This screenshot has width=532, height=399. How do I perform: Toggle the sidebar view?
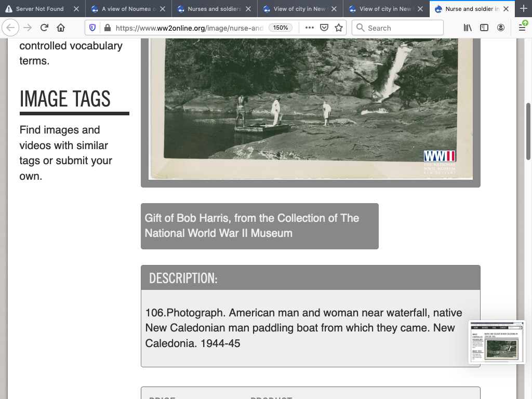click(484, 28)
